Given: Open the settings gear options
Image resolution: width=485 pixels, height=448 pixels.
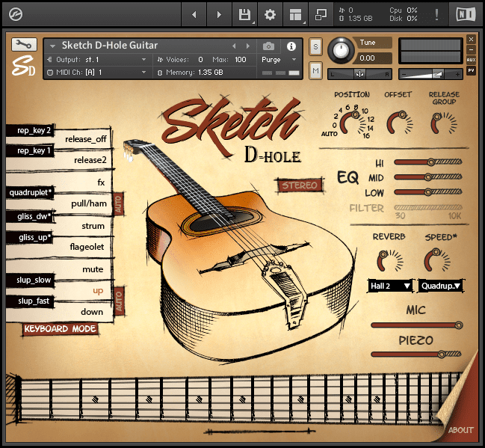Looking at the screenshot, I should (x=270, y=14).
